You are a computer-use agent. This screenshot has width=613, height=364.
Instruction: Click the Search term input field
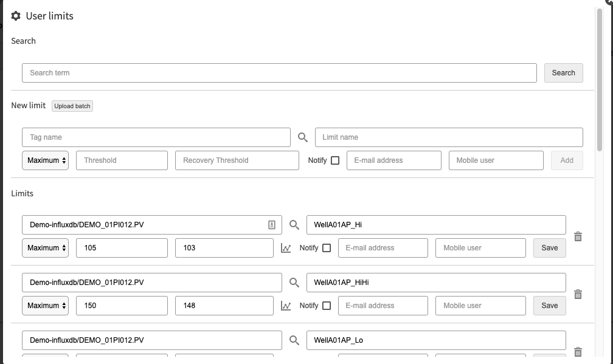point(279,73)
